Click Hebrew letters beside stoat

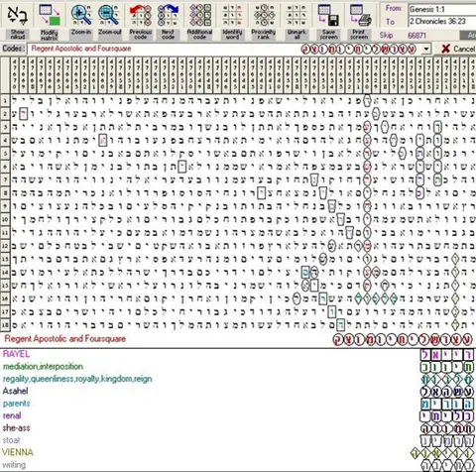coord(447,440)
